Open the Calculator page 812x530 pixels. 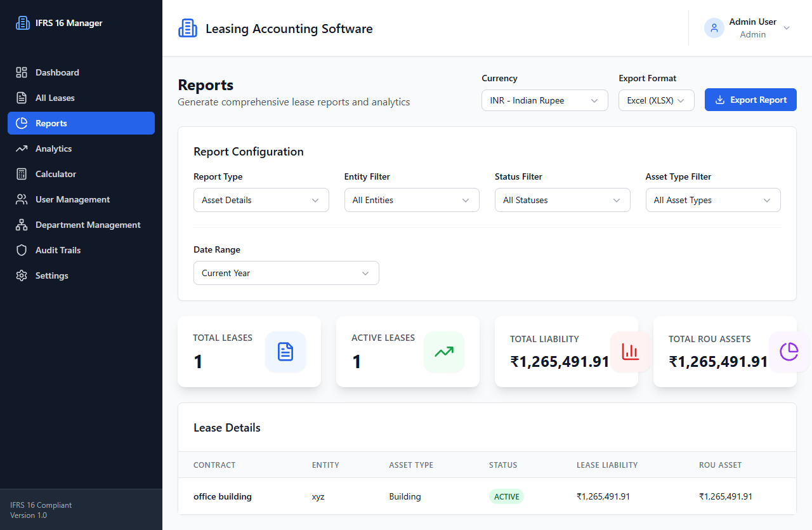[81, 174]
